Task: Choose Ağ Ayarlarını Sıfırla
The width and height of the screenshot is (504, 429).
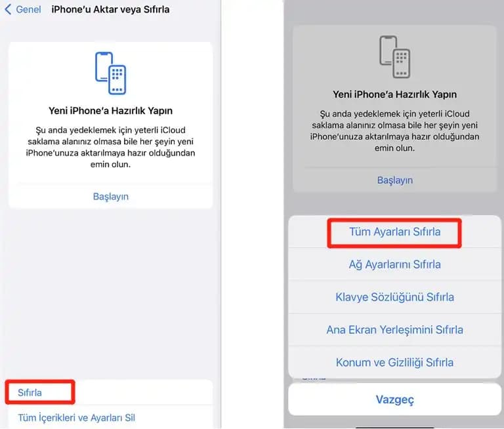Action: [394, 264]
